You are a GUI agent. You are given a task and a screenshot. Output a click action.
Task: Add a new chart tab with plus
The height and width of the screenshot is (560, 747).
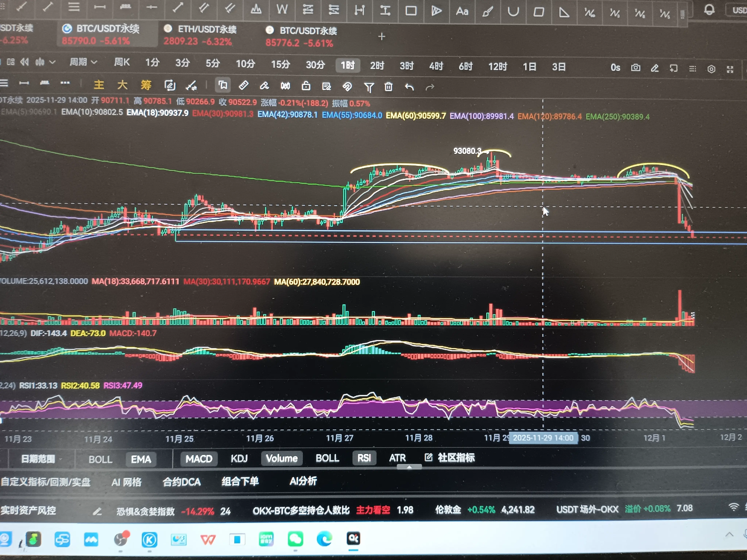coord(382,36)
